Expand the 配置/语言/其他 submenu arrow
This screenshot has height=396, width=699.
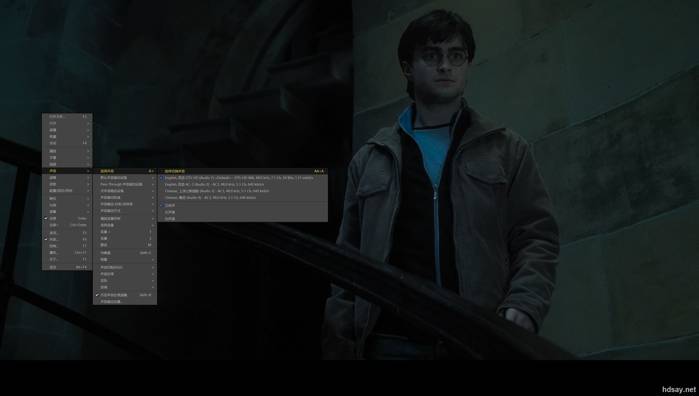pyautogui.click(x=88, y=190)
